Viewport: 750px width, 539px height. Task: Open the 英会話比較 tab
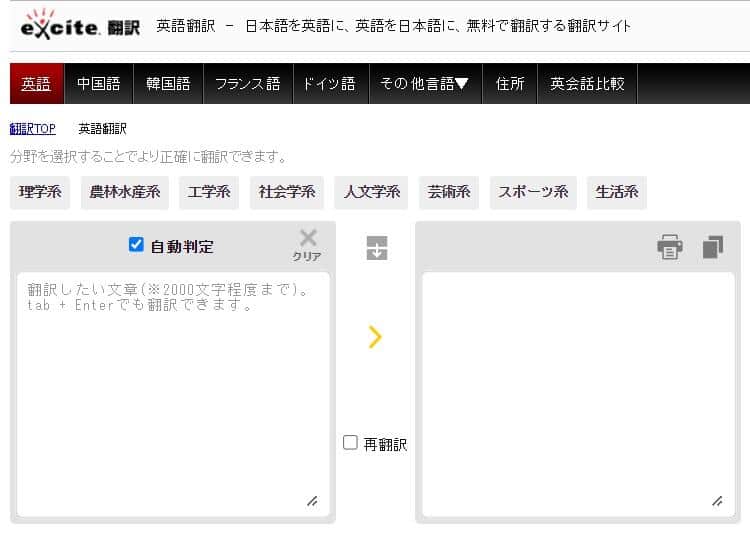pos(587,84)
